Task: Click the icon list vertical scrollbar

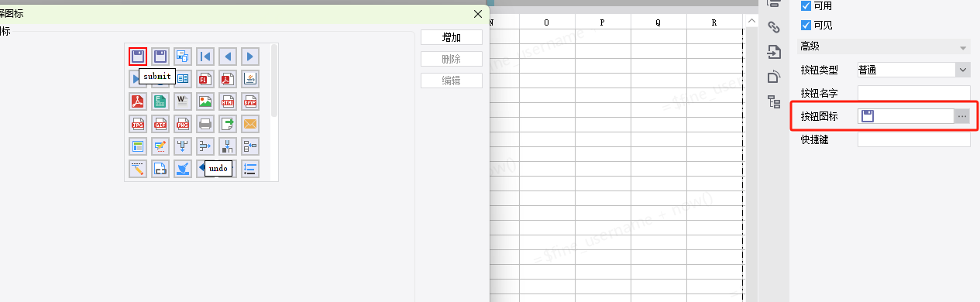Action: [274, 81]
